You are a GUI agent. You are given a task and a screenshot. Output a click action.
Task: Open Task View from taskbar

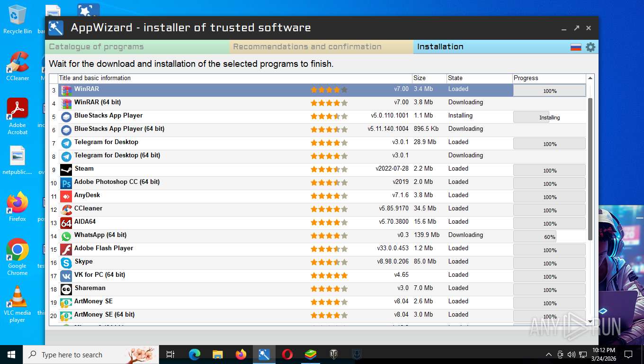point(170,355)
